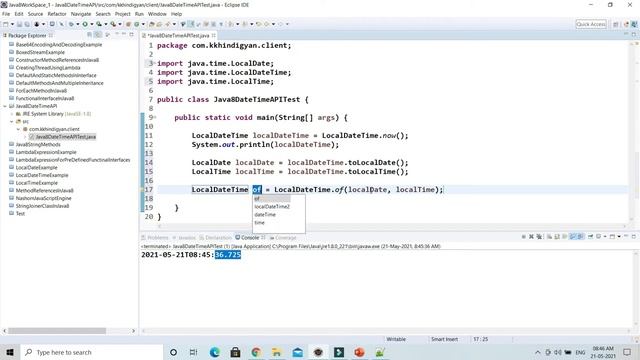
Task: Click the New file toolbar icon
Action: coord(5,24)
